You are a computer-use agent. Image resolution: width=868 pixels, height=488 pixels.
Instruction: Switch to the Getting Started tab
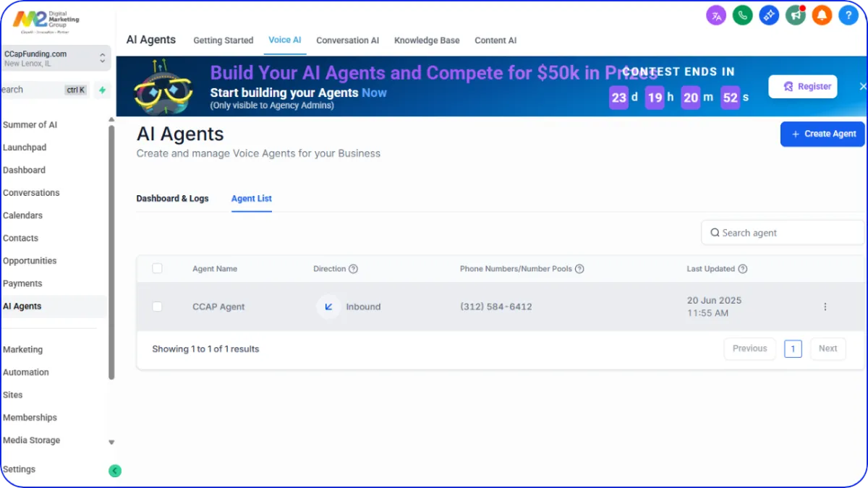tap(224, 40)
